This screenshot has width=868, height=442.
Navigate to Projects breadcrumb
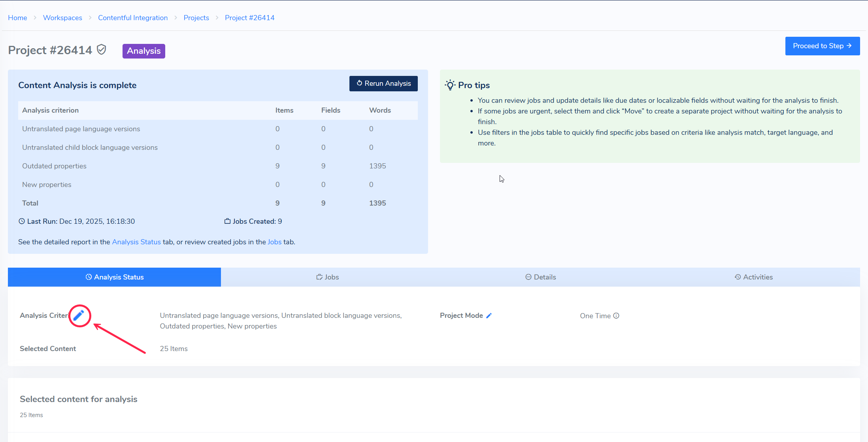tap(196, 18)
